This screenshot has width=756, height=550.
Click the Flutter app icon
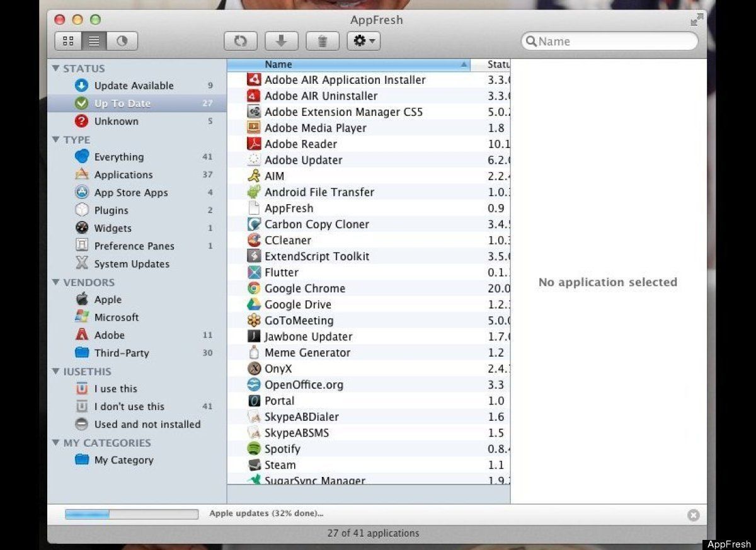point(254,272)
